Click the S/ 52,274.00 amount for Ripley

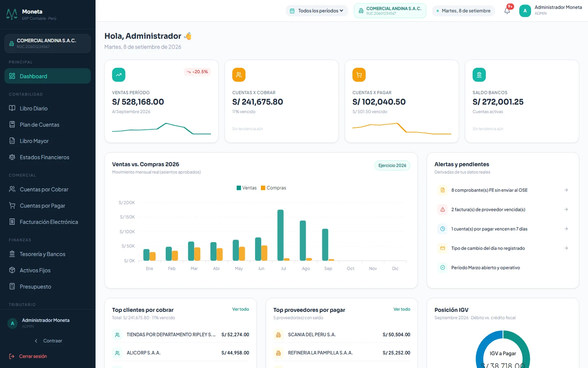(x=235, y=335)
